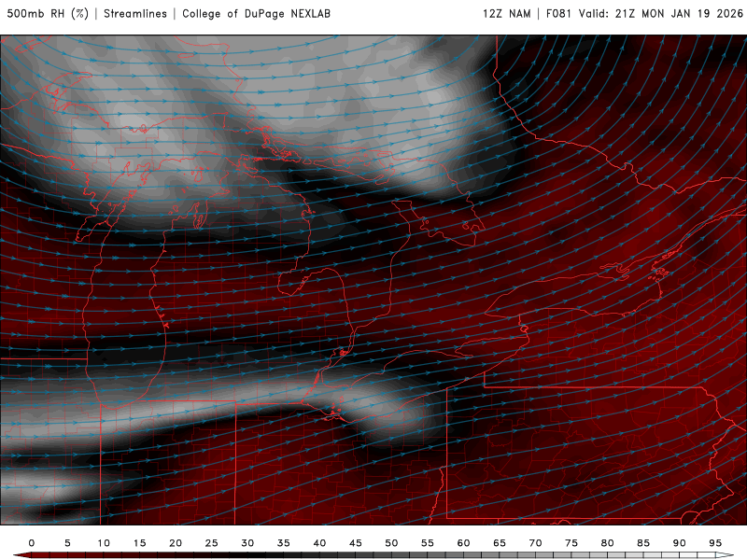
Task: Click the '50' label on color scale
Action: (391, 543)
